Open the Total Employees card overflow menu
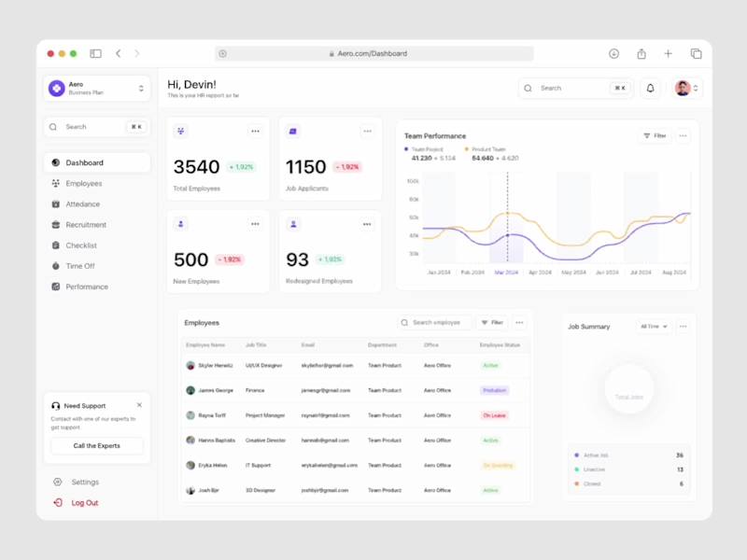 (x=256, y=131)
